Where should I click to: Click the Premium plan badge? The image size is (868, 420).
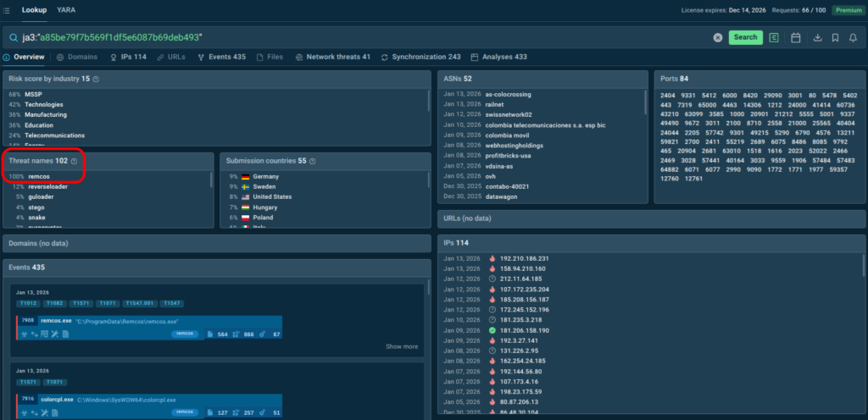(x=848, y=10)
